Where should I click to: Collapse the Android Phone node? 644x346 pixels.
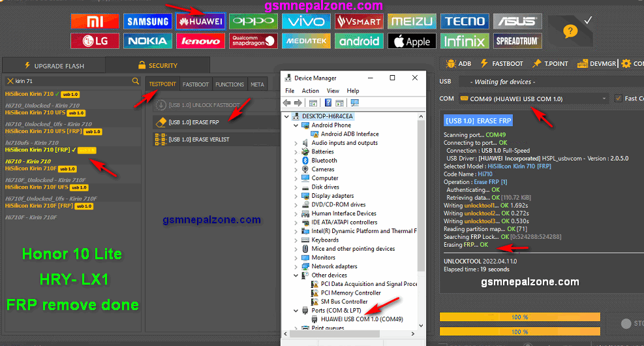click(296, 125)
